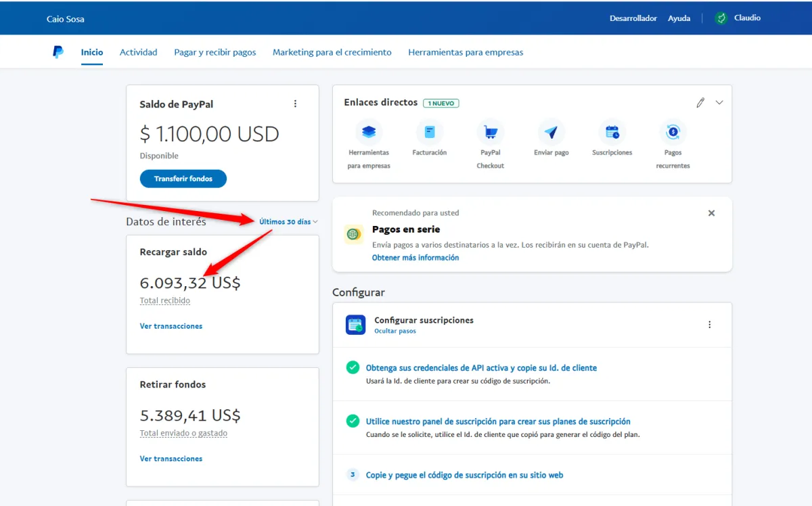Click the Disponible label
The image size is (812, 506).
coord(159,156)
